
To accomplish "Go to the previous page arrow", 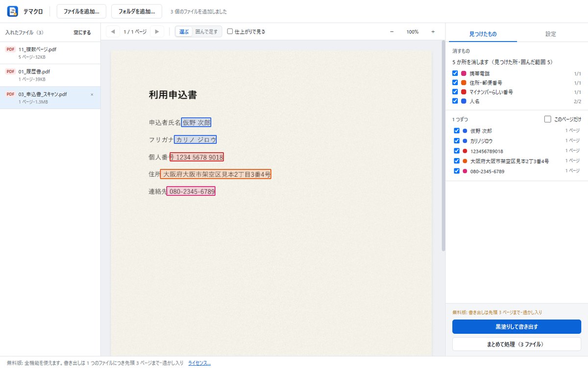I will point(113,32).
